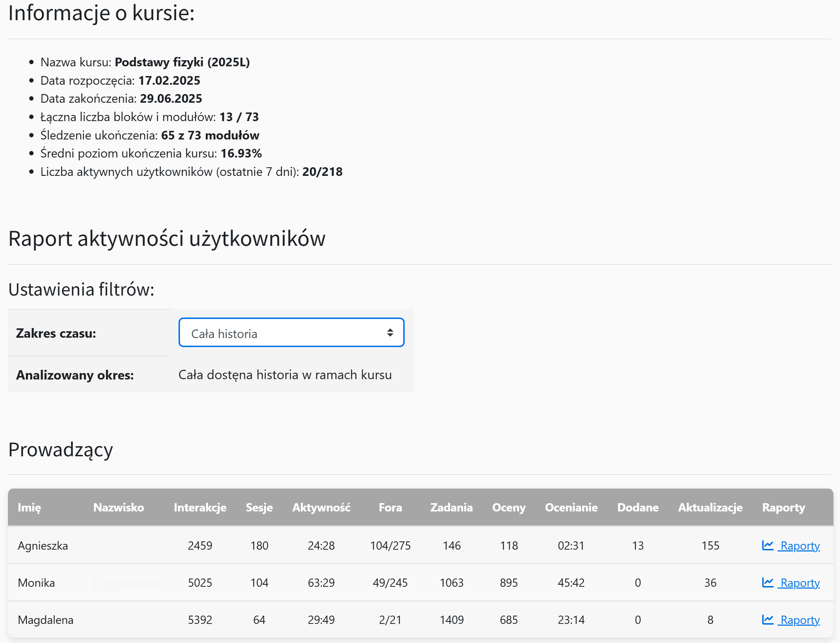Click the start date 17.02.2025
Image resolution: width=840 pixels, height=643 pixels.
169,80
